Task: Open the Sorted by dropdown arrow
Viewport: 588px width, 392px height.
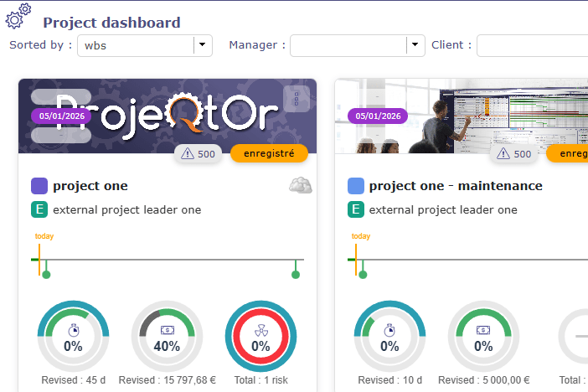Action: [x=203, y=45]
